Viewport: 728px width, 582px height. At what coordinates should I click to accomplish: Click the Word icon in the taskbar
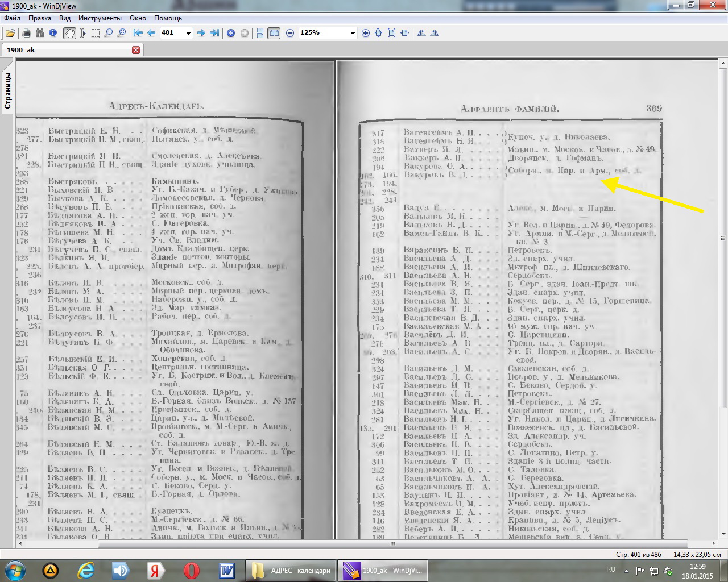(x=227, y=570)
